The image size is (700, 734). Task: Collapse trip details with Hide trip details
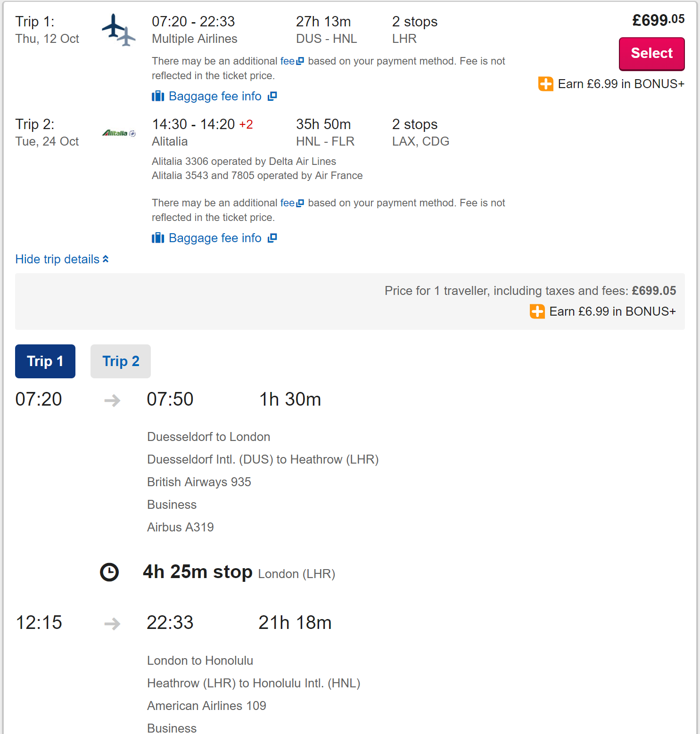58,259
